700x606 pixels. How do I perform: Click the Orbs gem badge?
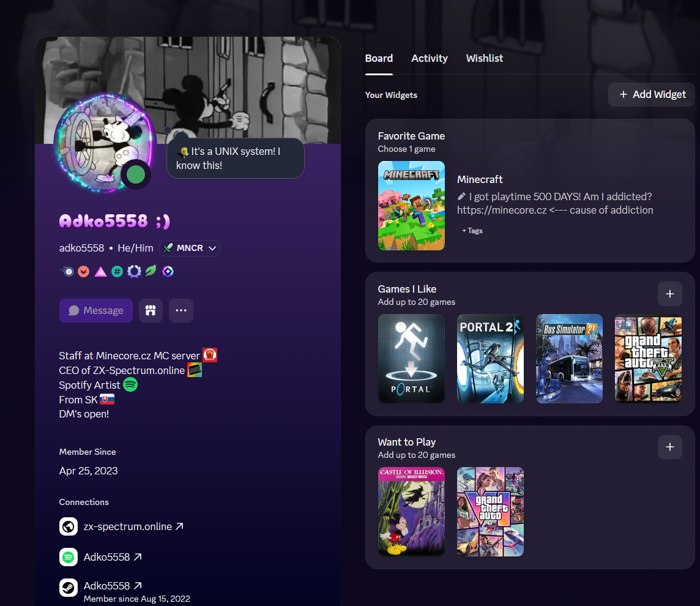(168, 272)
